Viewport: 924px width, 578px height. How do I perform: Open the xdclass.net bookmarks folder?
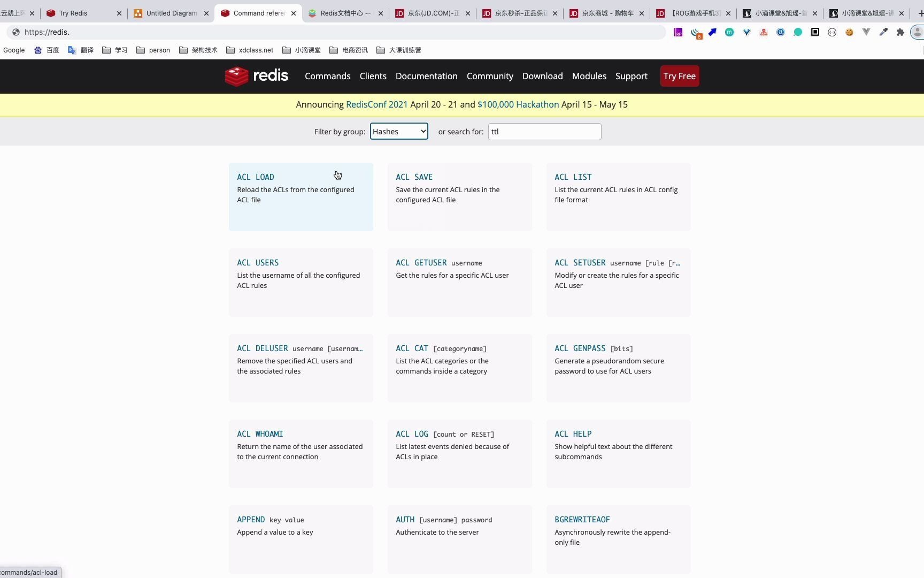click(x=250, y=50)
